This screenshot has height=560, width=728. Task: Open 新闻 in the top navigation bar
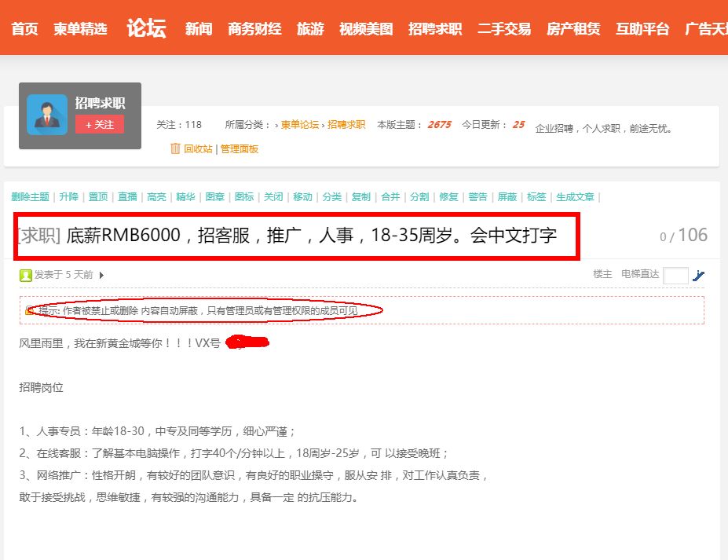tap(199, 29)
